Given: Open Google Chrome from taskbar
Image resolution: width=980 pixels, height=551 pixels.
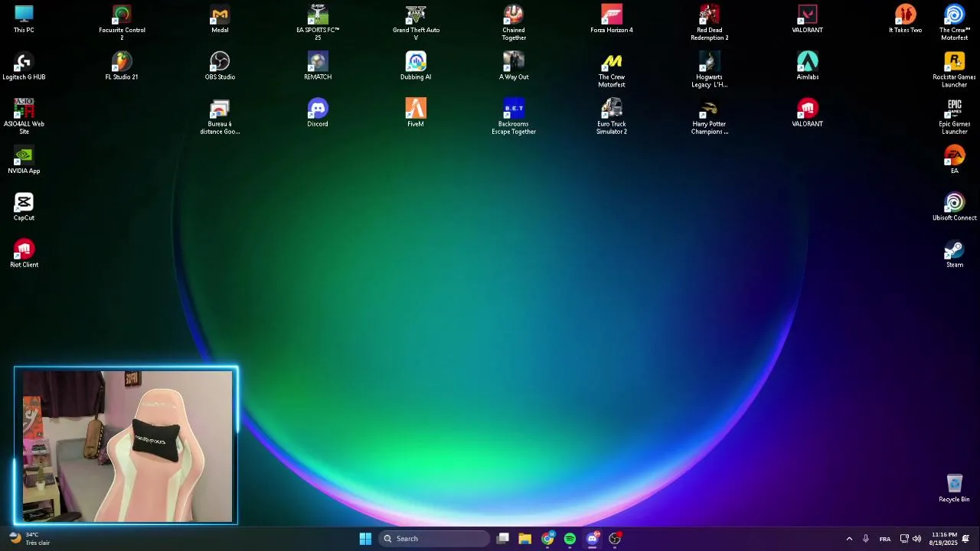Looking at the screenshot, I should coord(547,539).
